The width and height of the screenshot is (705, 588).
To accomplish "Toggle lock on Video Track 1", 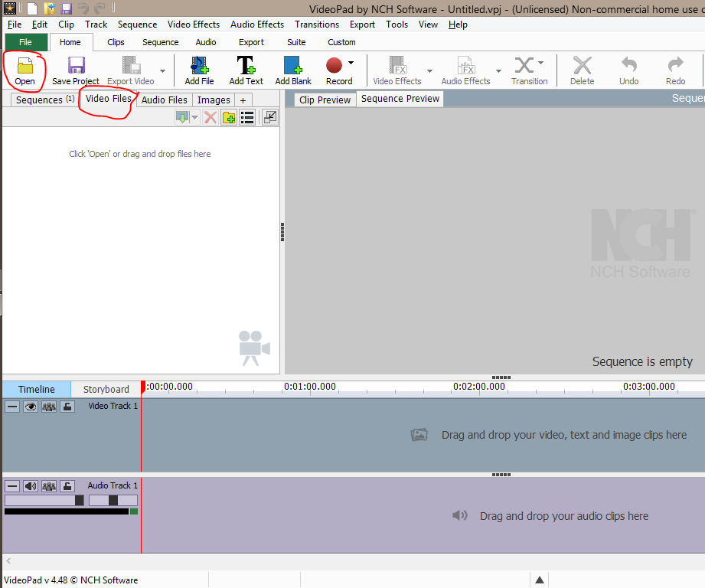I will 67,407.
